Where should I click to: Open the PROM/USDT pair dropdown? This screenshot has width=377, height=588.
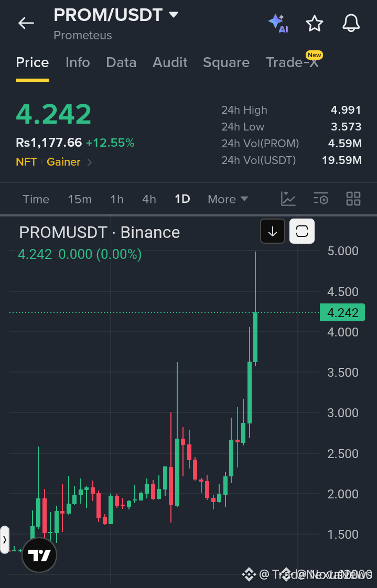pyautogui.click(x=115, y=15)
